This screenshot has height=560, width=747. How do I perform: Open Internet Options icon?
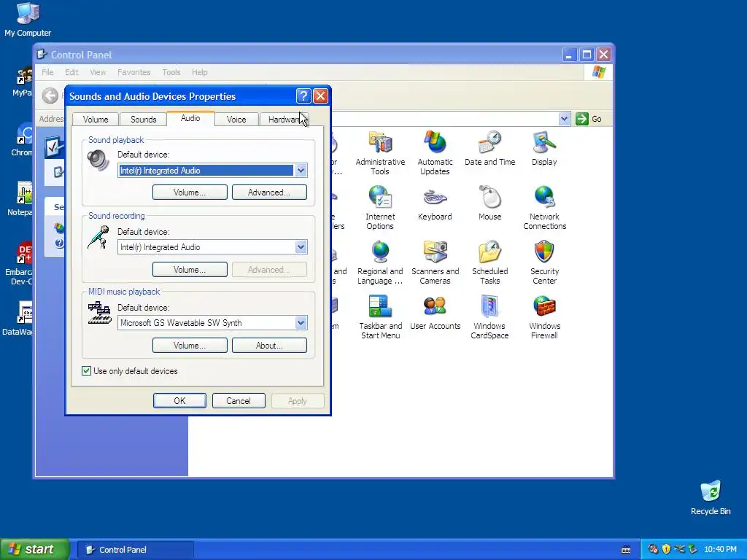(x=380, y=208)
